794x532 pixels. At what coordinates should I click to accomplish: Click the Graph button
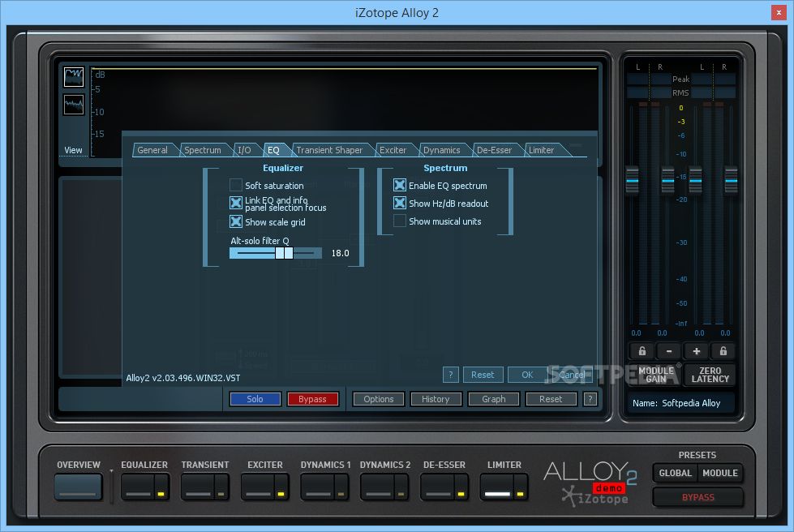[494, 399]
